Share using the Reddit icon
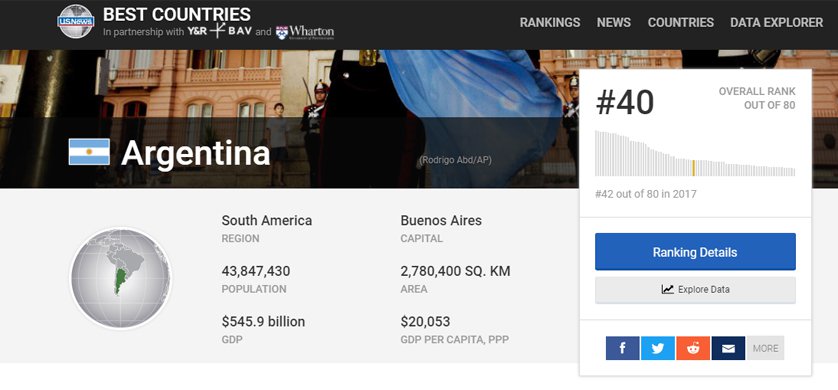This screenshot has width=838, height=390. (x=693, y=348)
